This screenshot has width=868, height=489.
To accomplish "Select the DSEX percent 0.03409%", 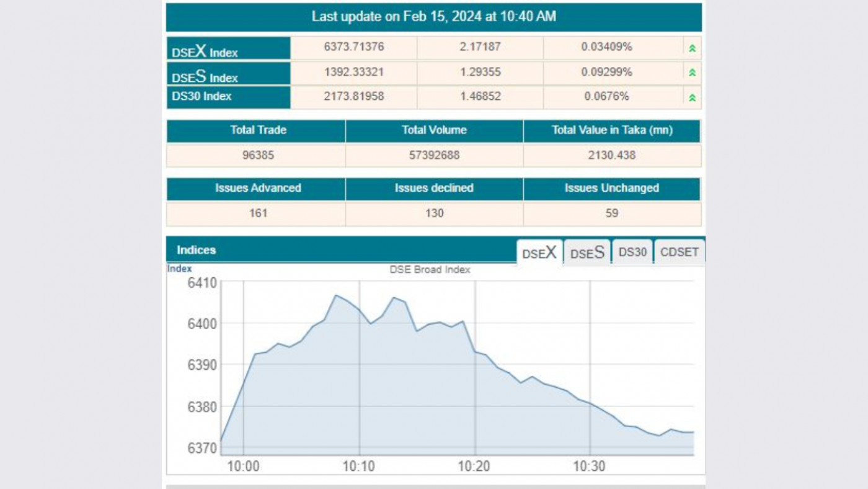I will pyautogui.click(x=607, y=47).
